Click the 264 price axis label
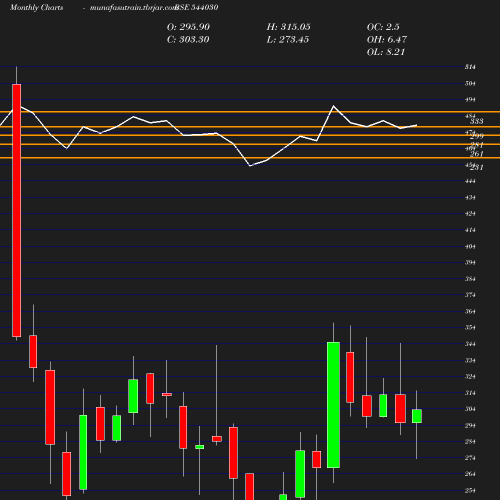This screenshot has width=500, height=500. point(470,474)
